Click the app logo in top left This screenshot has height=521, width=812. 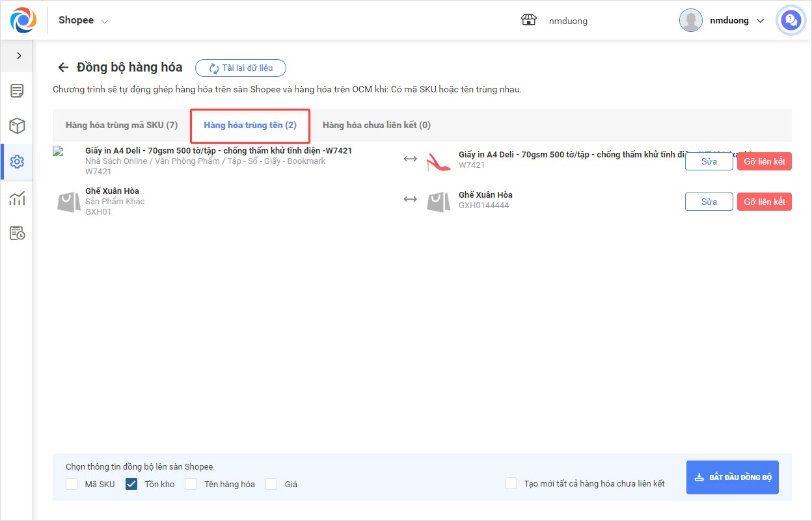point(23,20)
